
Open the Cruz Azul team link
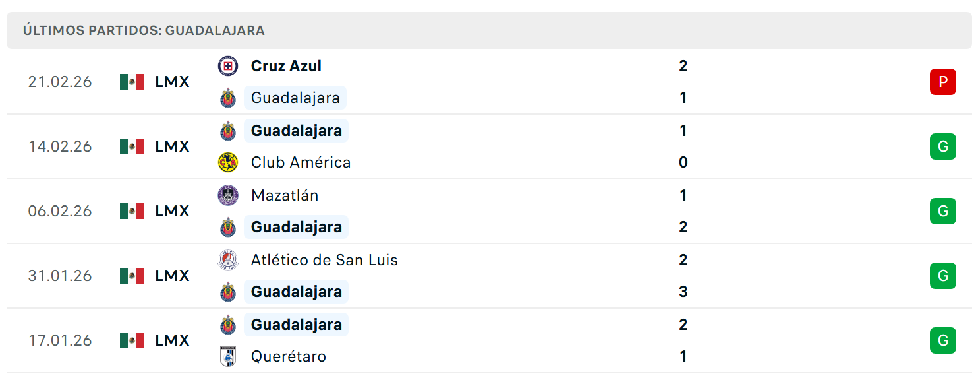[x=286, y=66]
